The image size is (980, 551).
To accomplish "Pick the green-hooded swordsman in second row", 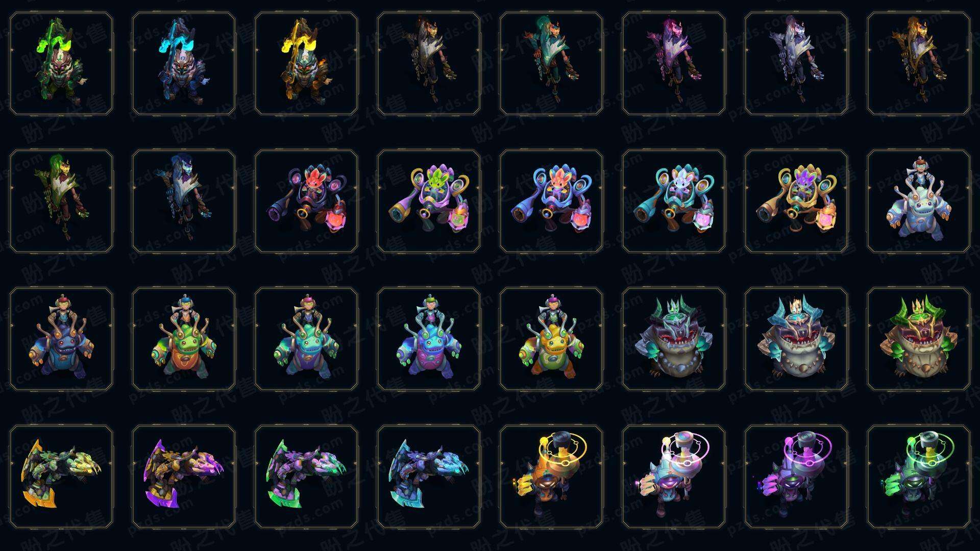I will 61,201.
